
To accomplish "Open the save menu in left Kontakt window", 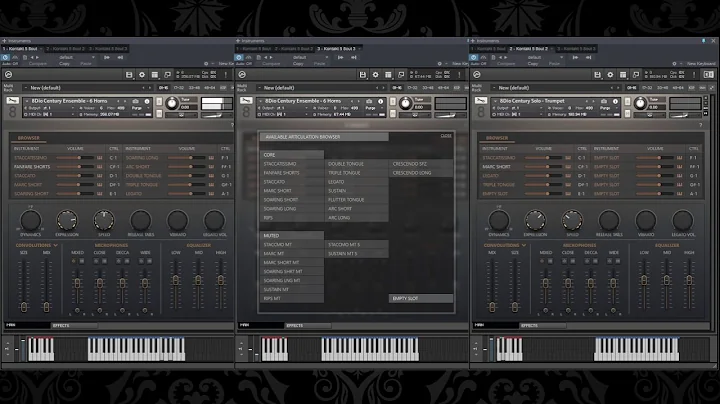I will pyautogui.click(x=129, y=75).
